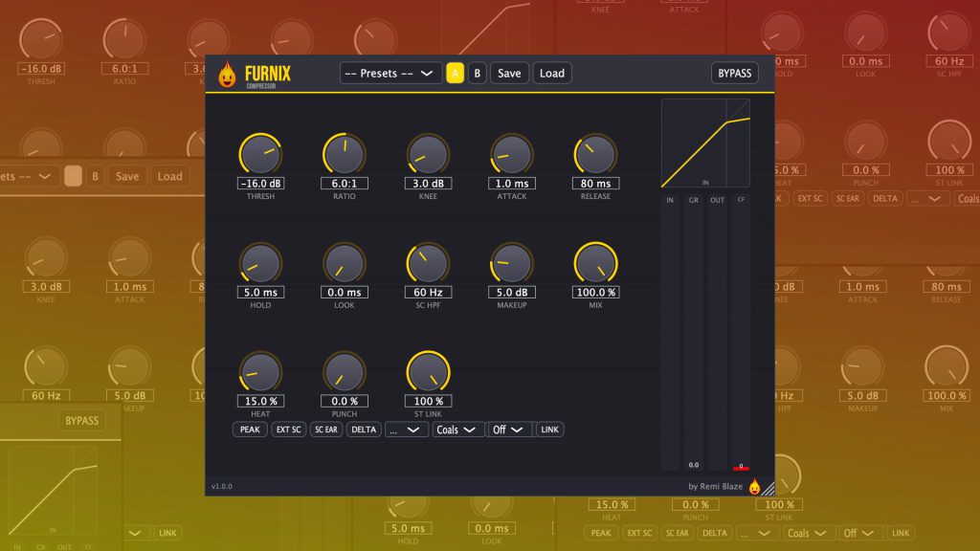The height and width of the screenshot is (551, 980).
Task: Toggle the LINK button
Action: 550,430
